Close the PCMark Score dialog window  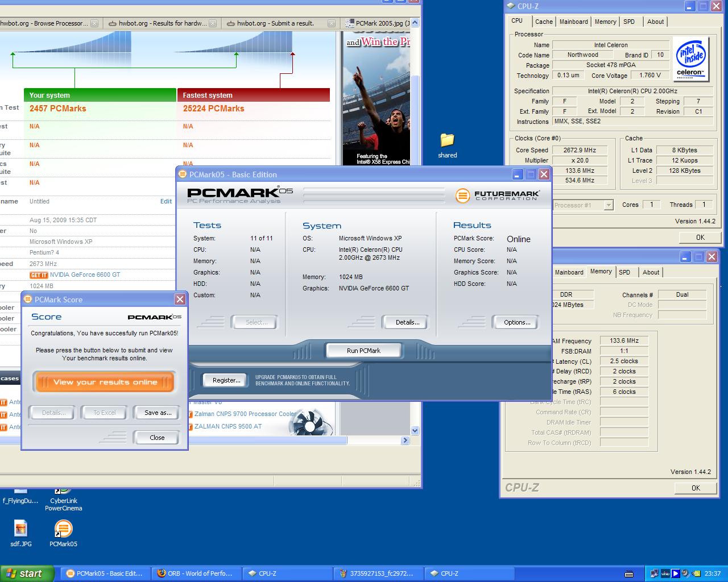click(180, 299)
